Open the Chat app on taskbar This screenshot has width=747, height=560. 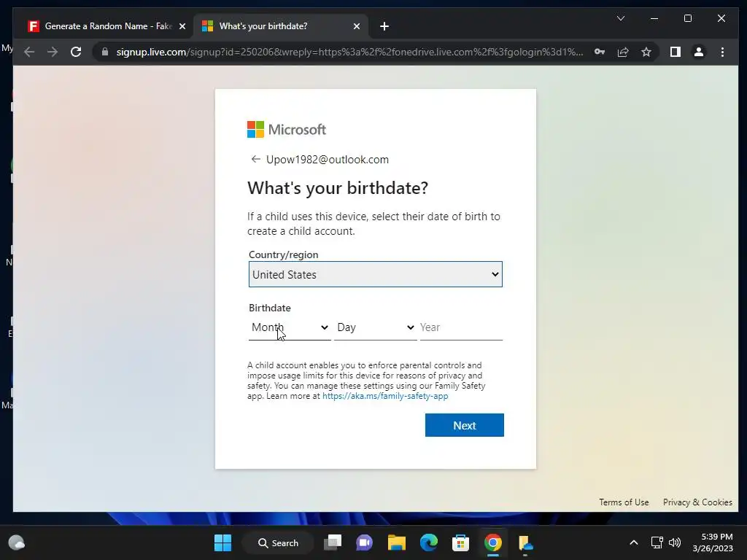pos(365,542)
